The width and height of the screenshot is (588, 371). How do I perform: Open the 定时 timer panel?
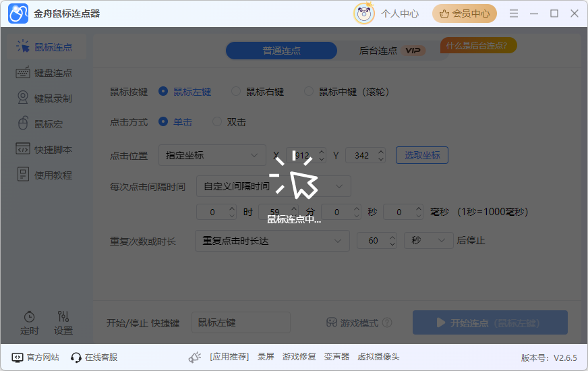click(x=29, y=323)
